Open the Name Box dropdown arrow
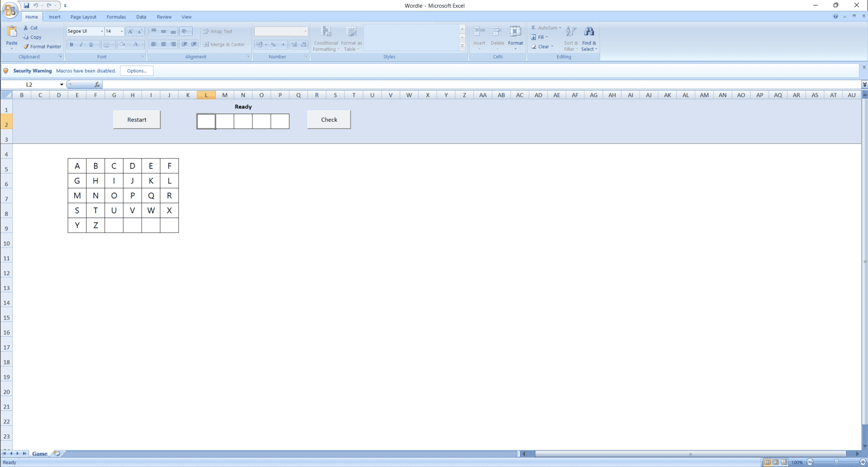Viewport: 868px width, 467px height. coord(61,85)
